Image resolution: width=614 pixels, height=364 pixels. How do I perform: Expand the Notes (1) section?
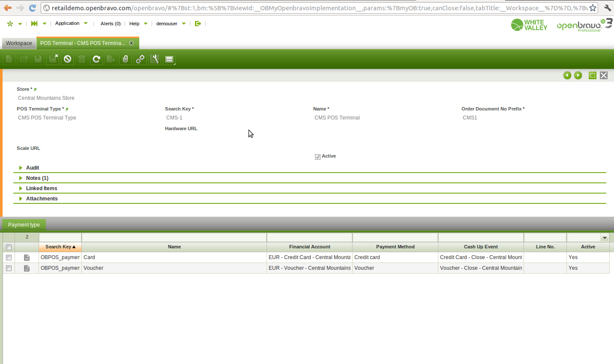[x=37, y=178]
